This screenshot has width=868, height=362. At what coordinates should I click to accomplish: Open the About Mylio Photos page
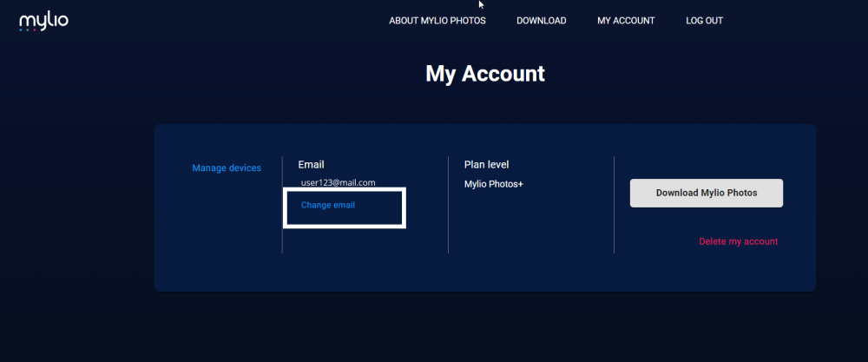(437, 21)
